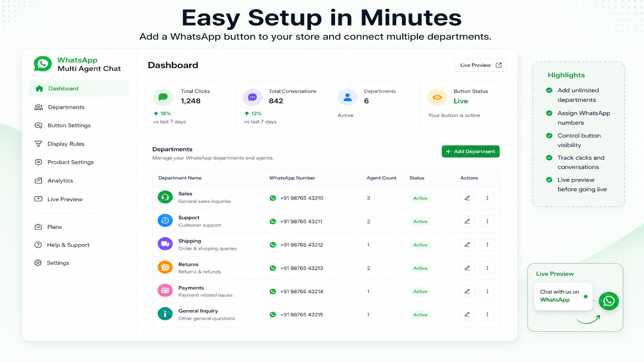Click the Support department blue icon

click(165, 221)
